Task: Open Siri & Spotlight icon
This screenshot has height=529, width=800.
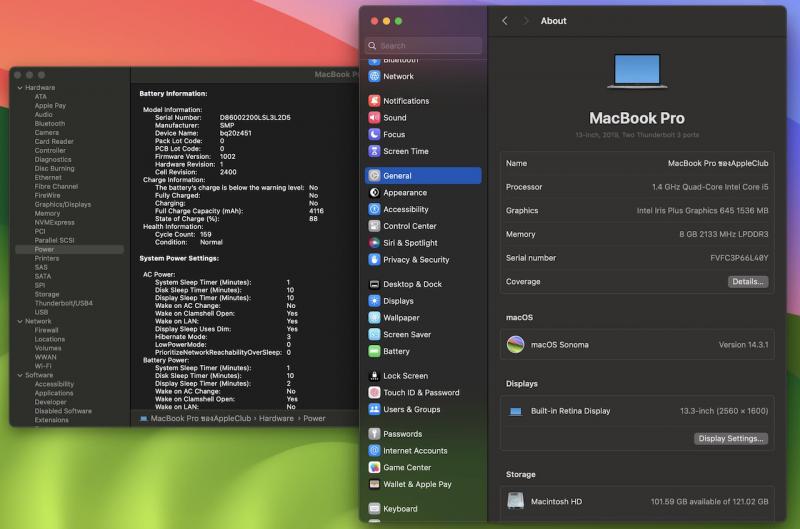Action: [x=374, y=243]
